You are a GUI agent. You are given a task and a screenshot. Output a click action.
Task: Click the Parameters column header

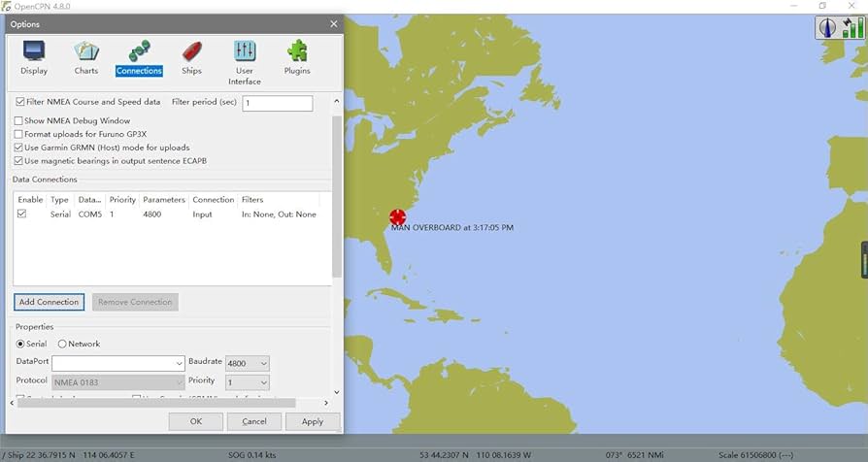pyautogui.click(x=164, y=200)
